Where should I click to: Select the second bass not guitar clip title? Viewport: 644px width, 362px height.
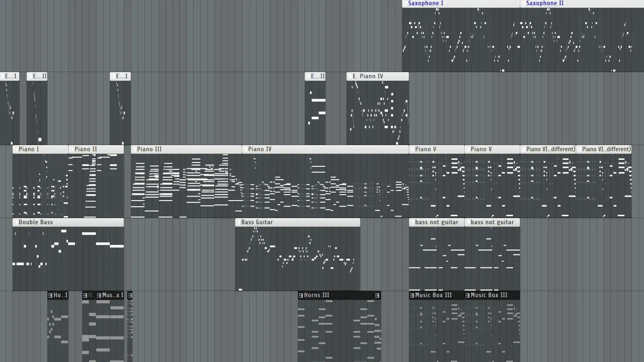493,222
